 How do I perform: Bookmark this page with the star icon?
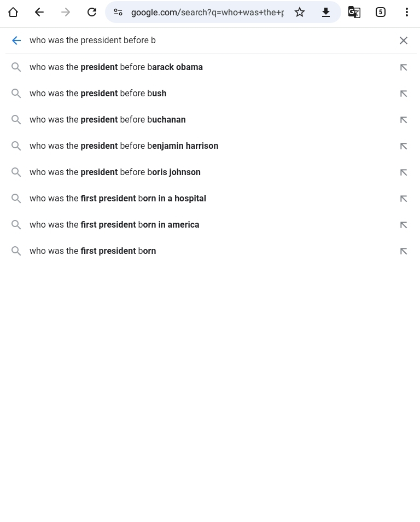click(x=300, y=12)
